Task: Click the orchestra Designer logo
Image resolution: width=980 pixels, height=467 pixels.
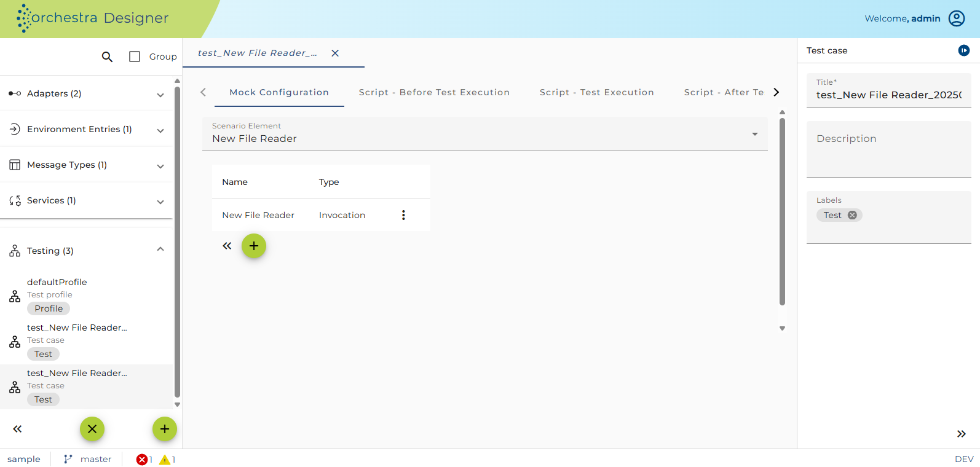Action: click(x=92, y=18)
